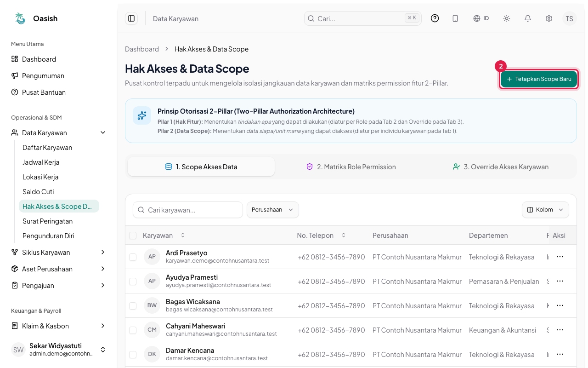Select the Bagas Wicaksana row checkbox

coord(133,306)
